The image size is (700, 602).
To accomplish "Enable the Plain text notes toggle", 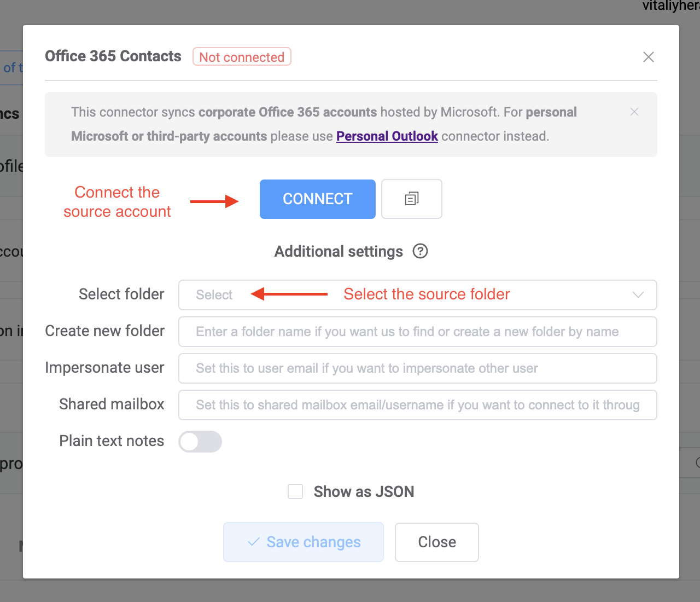I will coord(200,442).
